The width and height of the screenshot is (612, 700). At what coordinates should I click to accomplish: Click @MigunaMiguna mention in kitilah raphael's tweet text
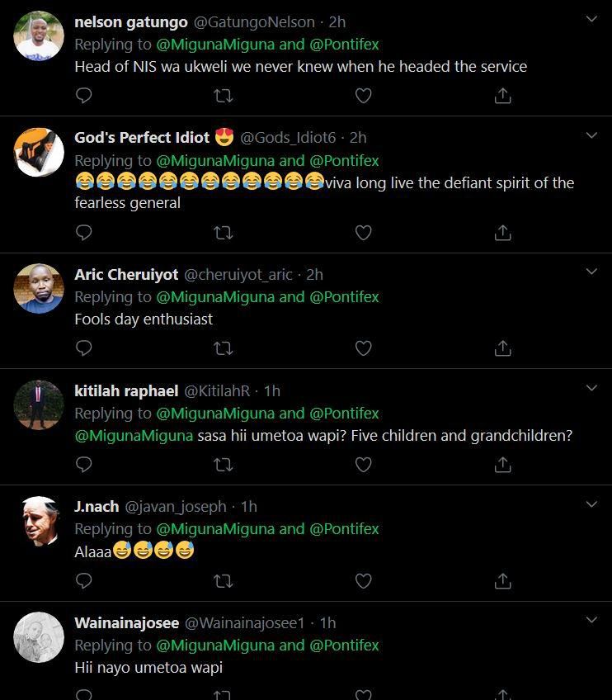tap(134, 435)
